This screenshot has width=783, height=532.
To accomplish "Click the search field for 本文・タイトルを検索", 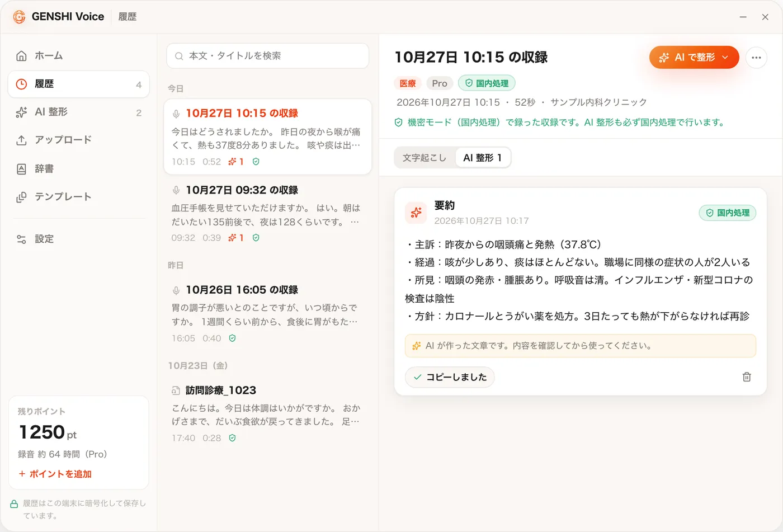I will 268,56.
